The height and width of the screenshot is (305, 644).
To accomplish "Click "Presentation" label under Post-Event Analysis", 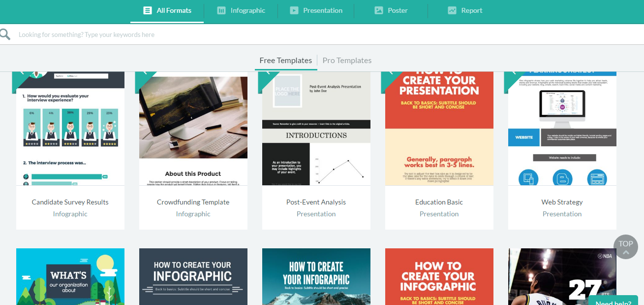I will tap(316, 214).
